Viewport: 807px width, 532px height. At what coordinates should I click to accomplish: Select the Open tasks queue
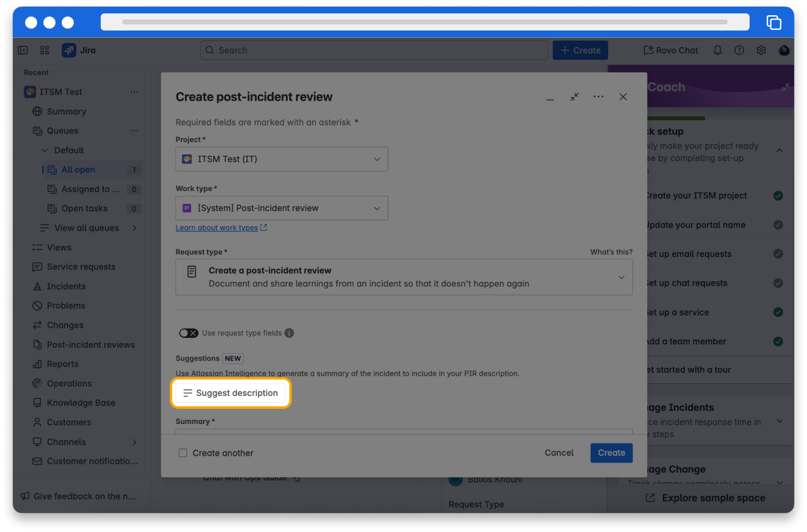coord(92,209)
